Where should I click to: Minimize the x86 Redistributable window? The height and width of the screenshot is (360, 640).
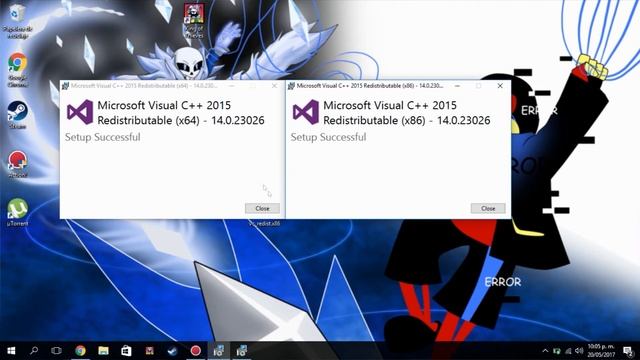[457, 86]
